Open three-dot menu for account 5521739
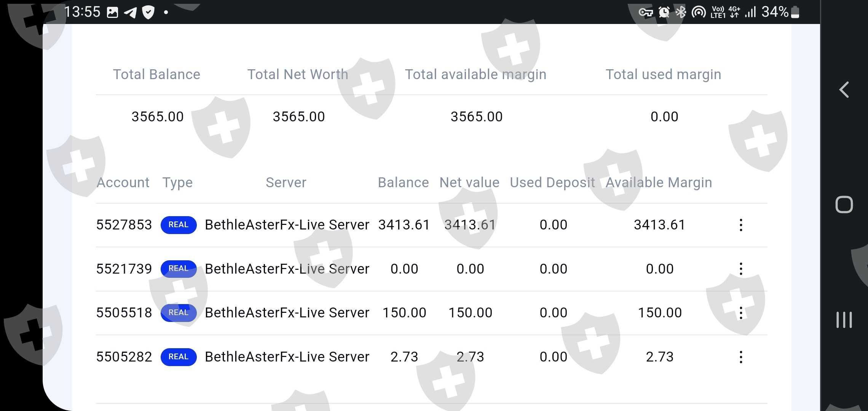The image size is (868, 411). coord(741,269)
